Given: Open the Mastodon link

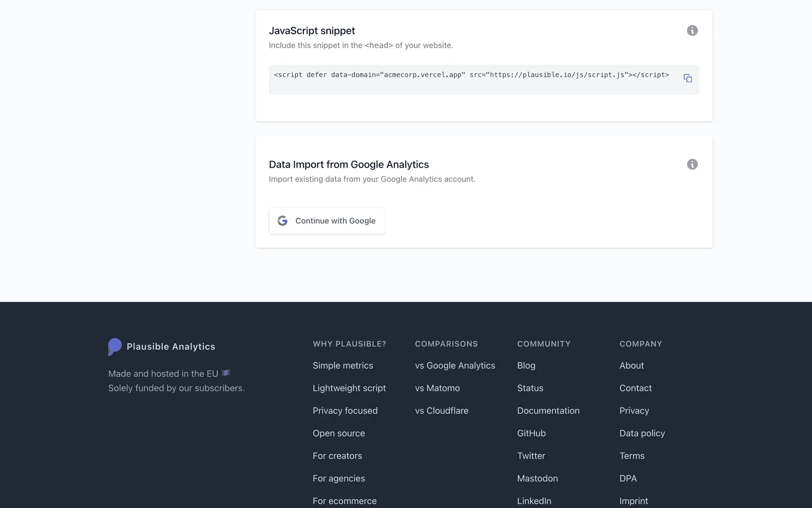Looking at the screenshot, I should (x=537, y=478).
